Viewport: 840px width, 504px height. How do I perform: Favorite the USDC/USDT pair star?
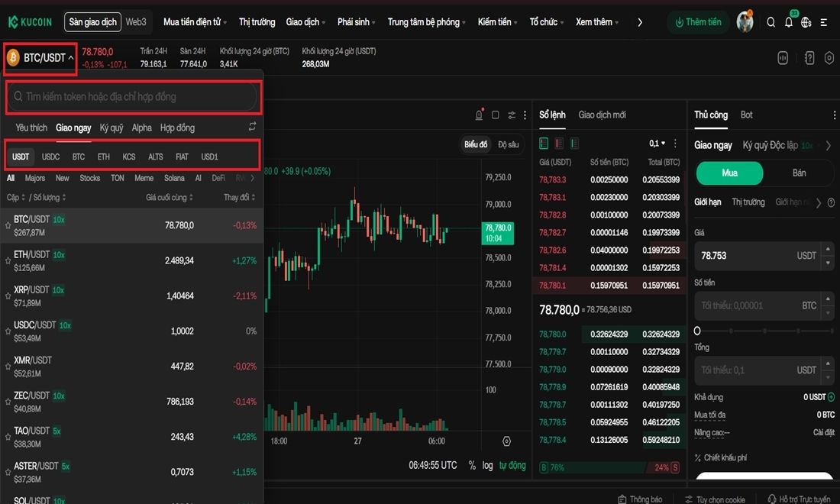[x=8, y=331]
